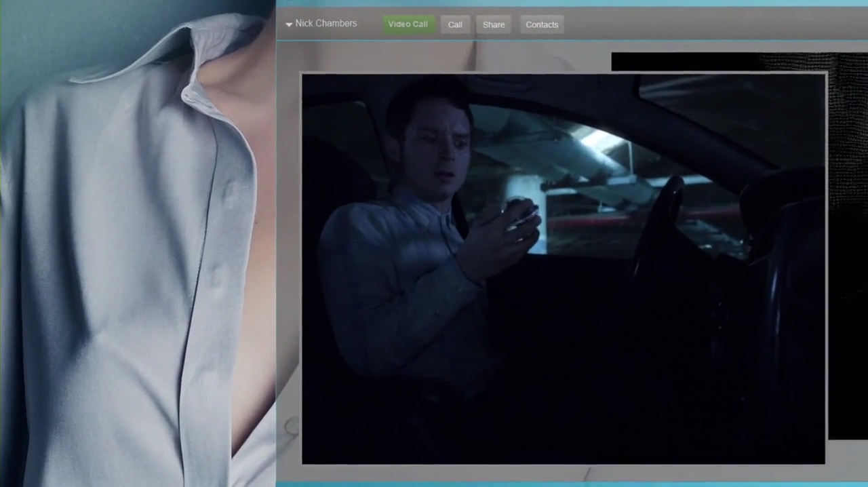This screenshot has width=868, height=487.
Task: Expand the Nick Chambers dropdown arrow
Action: point(289,24)
